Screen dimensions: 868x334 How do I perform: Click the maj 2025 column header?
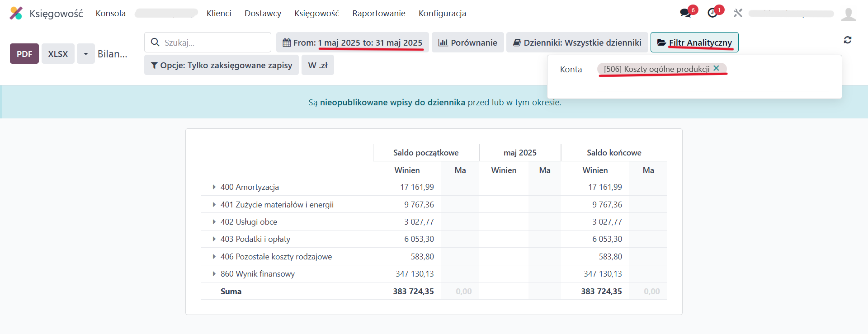520,152
